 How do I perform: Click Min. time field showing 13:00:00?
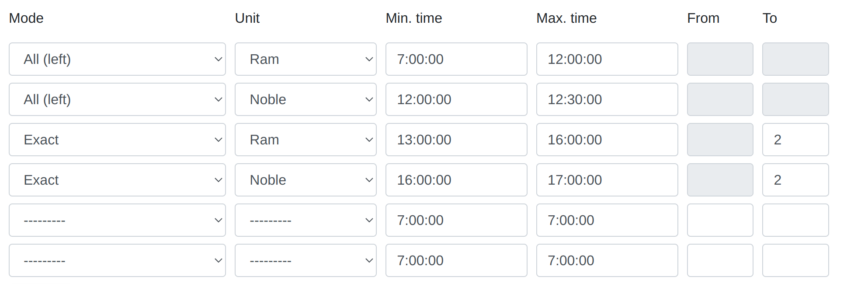coord(456,140)
